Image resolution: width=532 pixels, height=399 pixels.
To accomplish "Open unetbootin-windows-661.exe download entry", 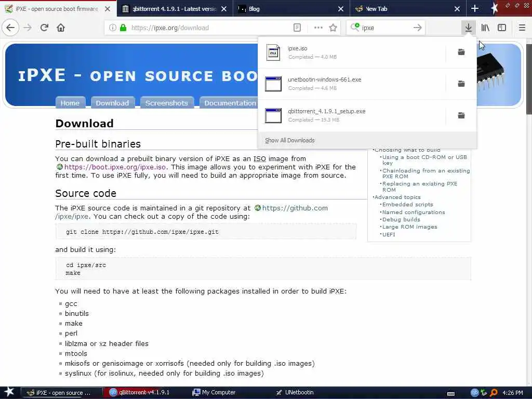I will [352, 84].
